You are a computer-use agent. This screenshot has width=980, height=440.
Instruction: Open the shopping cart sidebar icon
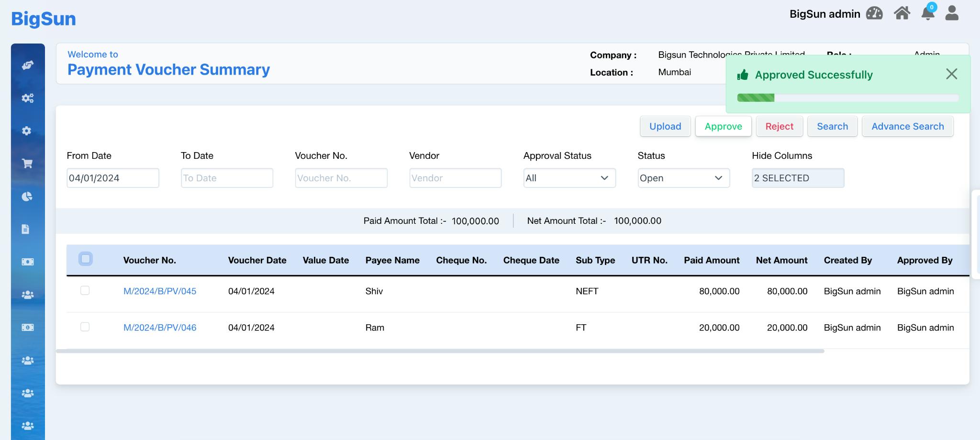27,164
